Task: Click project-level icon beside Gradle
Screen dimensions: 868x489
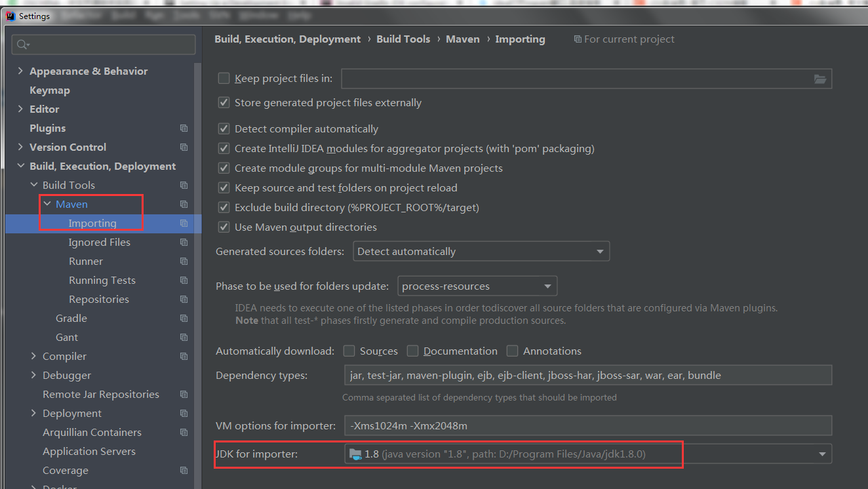Action: coord(184,319)
